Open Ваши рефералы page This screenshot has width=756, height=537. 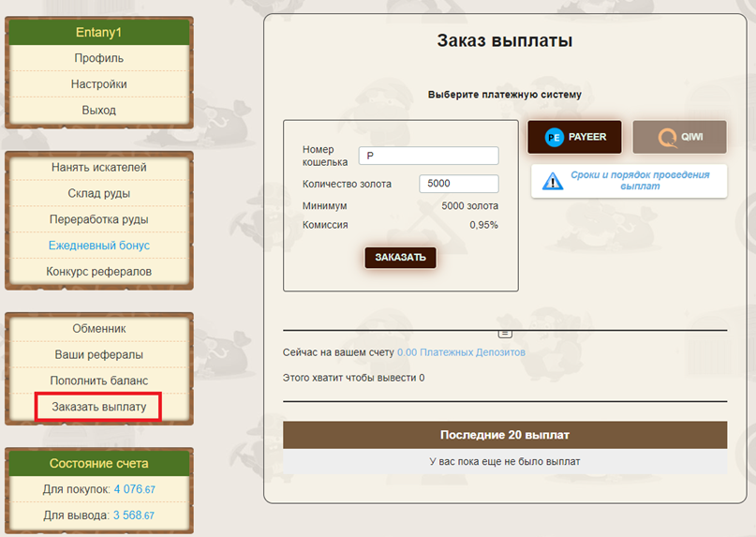99,354
